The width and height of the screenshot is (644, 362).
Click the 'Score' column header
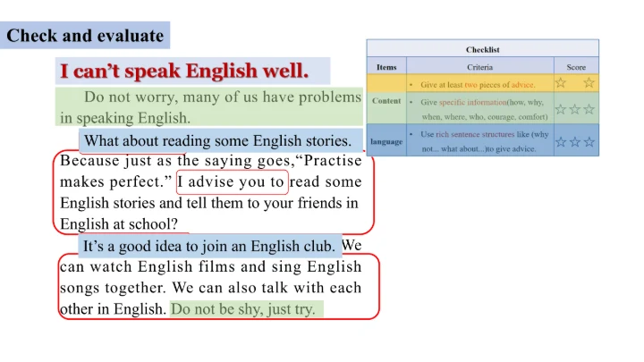pos(576,67)
